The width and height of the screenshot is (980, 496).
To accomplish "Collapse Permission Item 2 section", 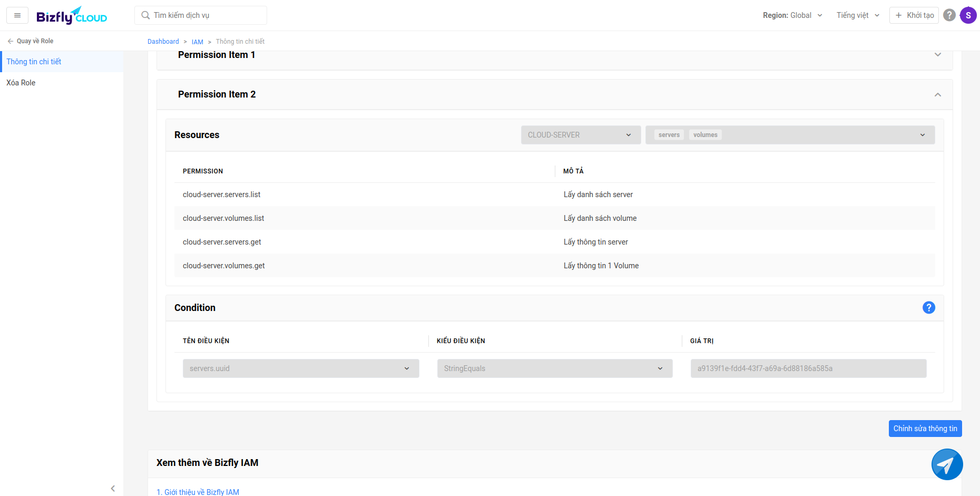I will tap(937, 95).
